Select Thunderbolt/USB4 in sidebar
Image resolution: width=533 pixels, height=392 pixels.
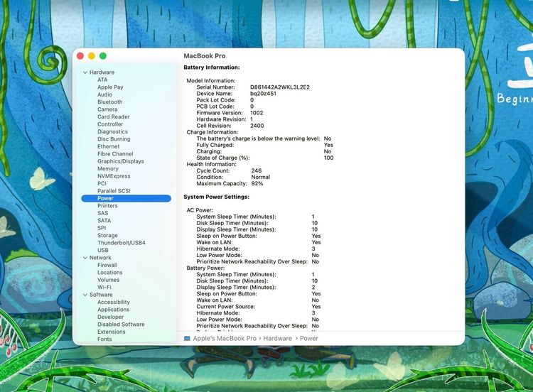coord(121,243)
